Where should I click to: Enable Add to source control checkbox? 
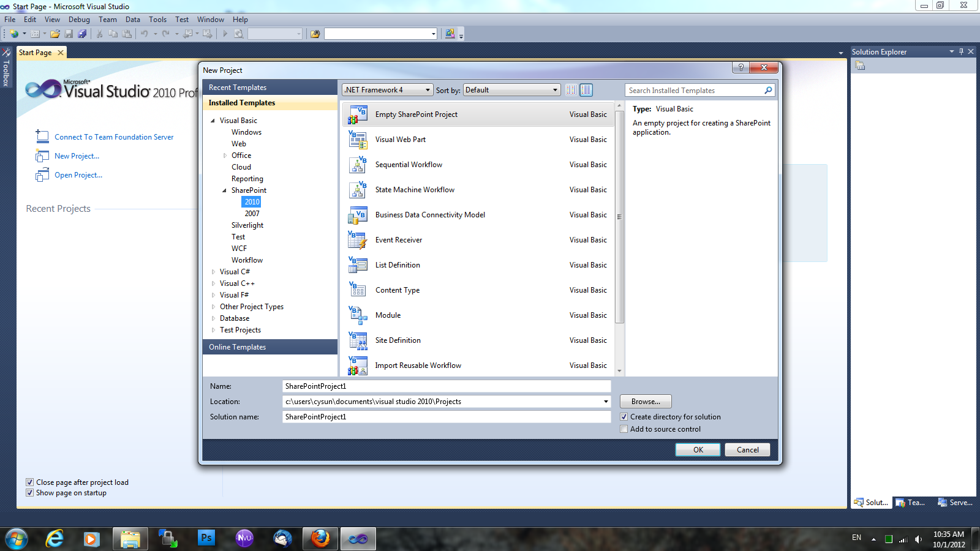(624, 429)
